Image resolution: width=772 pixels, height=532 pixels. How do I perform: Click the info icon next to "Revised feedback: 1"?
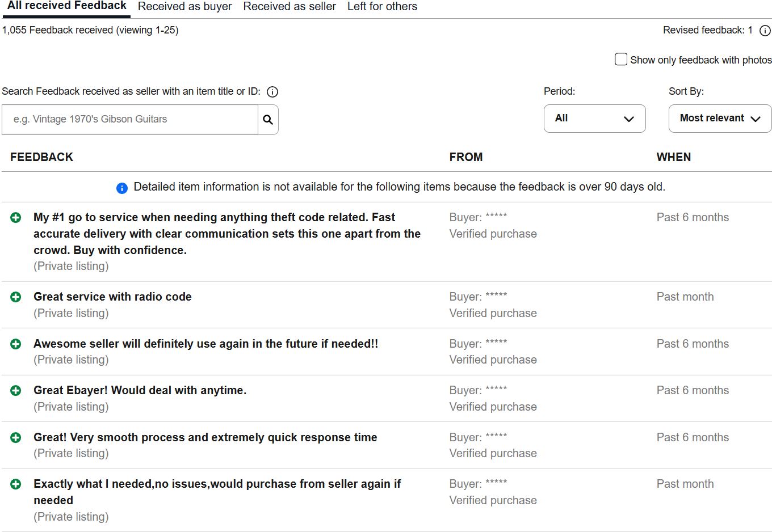765,31
